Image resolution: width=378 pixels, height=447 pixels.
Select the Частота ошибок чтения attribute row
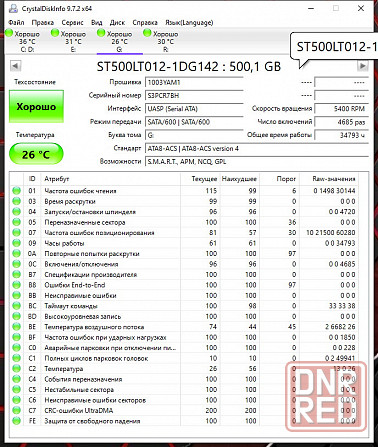tap(185, 191)
